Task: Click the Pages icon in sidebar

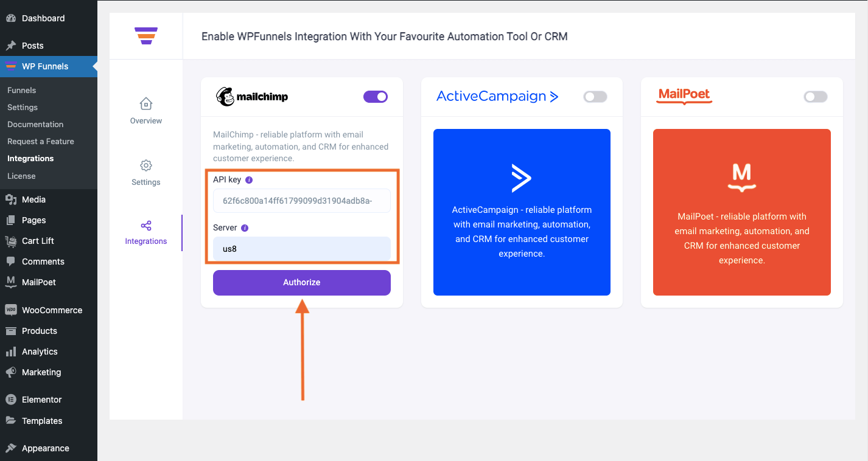Action: [x=11, y=220]
